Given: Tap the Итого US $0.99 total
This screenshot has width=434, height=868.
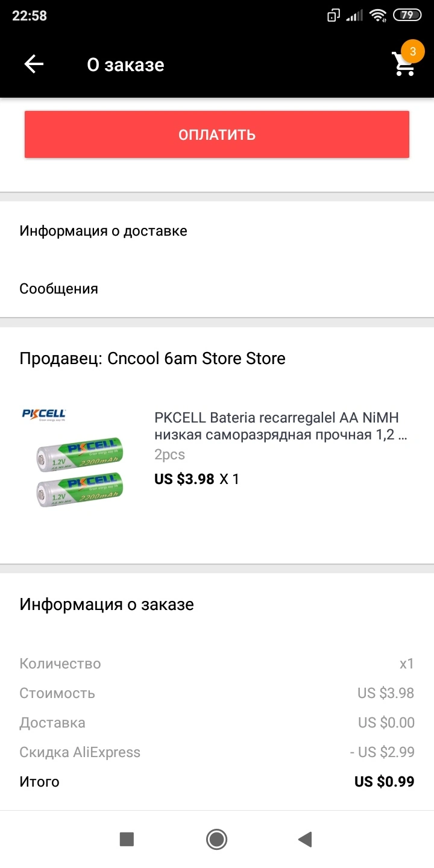Looking at the screenshot, I should (x=217, y=782).
